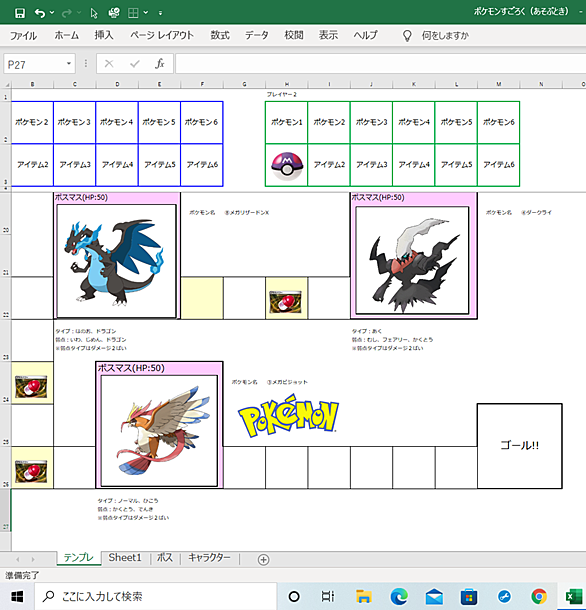The image size is (586, 610).
Task: Switch to the ホーム ribbon tab
Action: [67, 35]
